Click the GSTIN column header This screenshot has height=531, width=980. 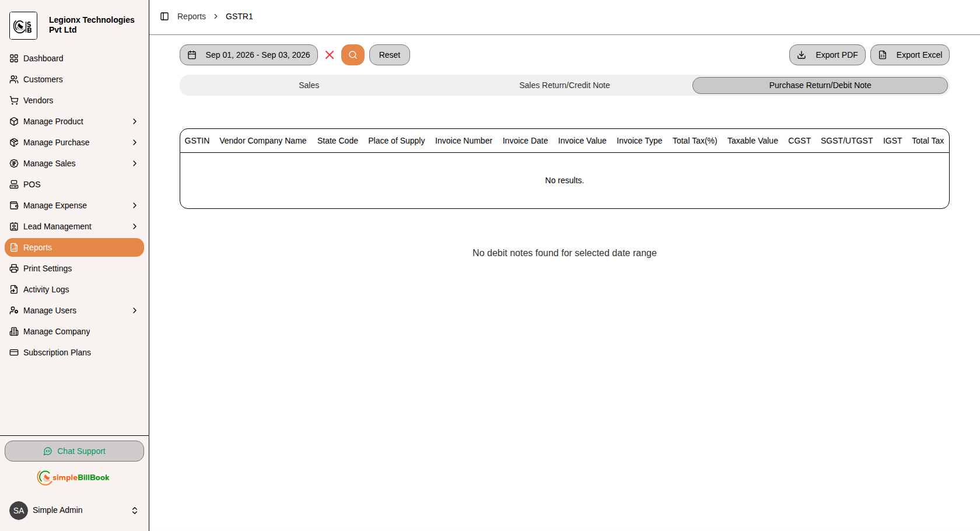197,141
